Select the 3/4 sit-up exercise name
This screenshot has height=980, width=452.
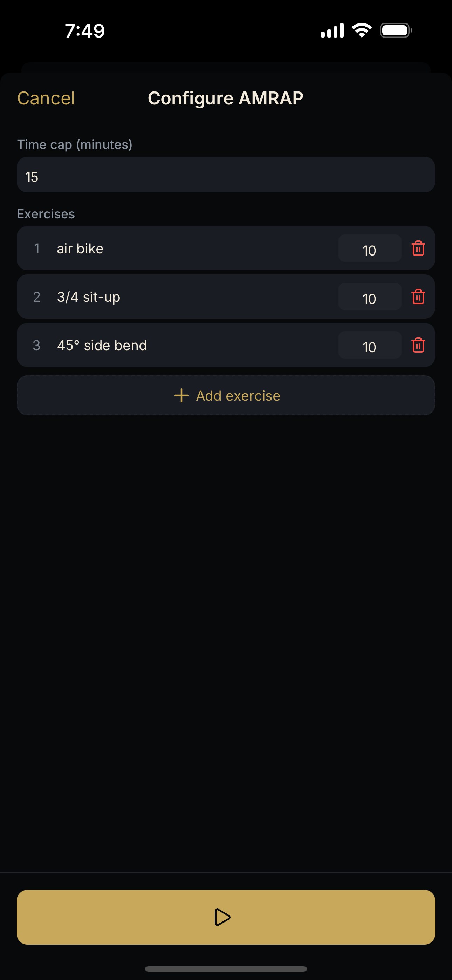(x=89, y=297)
